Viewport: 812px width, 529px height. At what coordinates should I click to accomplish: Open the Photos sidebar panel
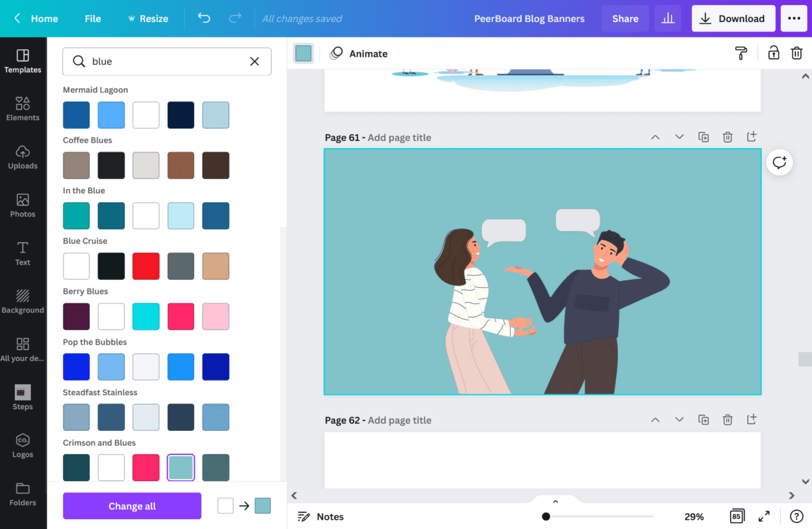[23, 205]
